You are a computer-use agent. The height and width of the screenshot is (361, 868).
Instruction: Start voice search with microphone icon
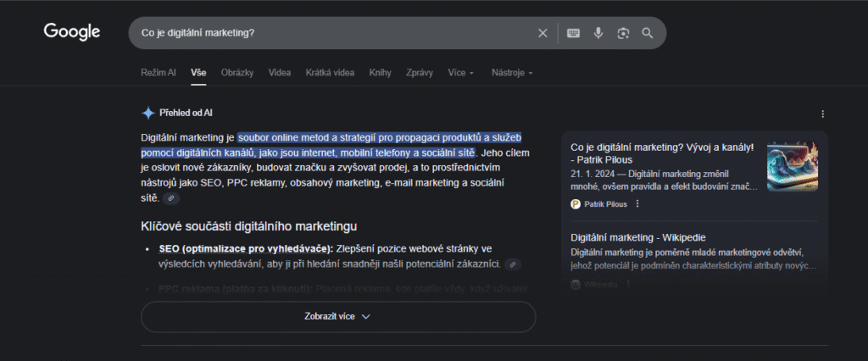click(x=598, y=33)
